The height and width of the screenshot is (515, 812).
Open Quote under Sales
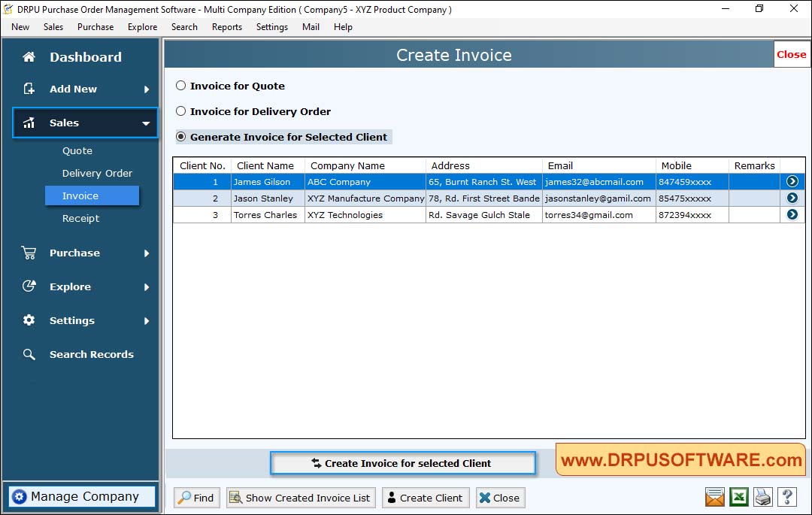point(77,150)
